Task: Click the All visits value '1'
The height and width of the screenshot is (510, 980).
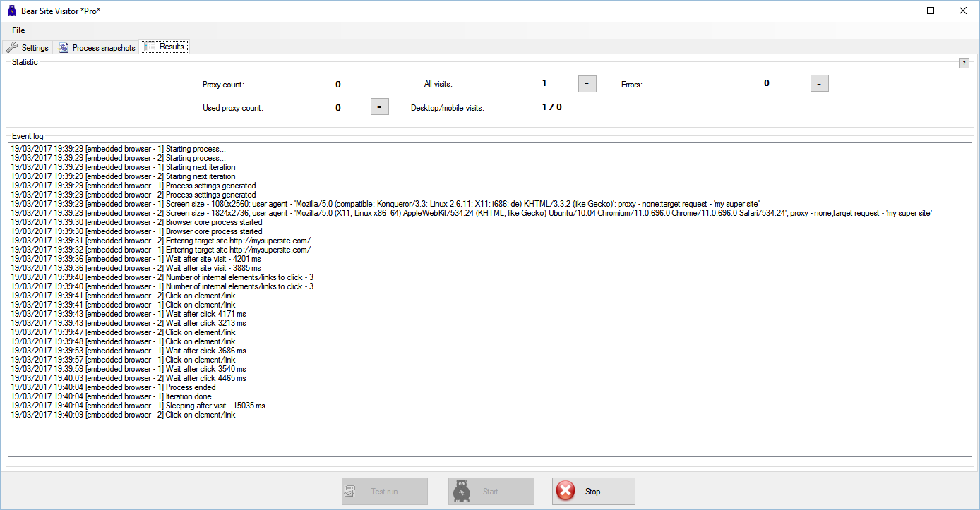Action: [x=544, y=83]
